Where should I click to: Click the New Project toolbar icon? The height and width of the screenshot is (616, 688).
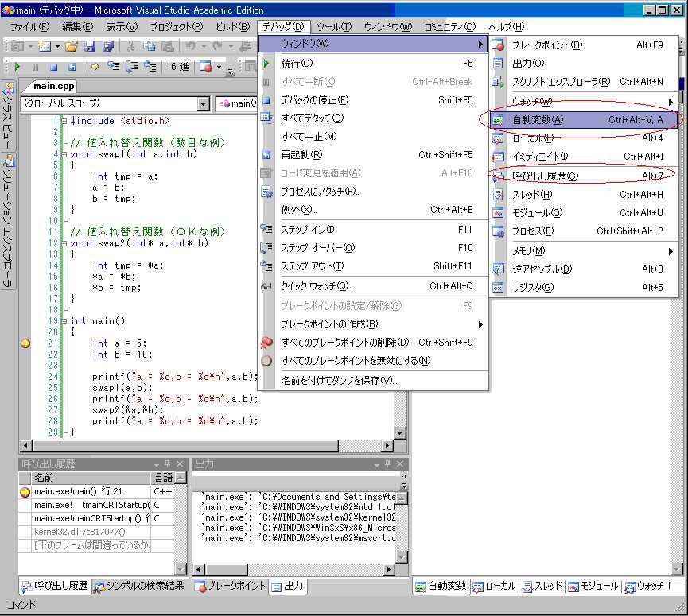(17, 46)
